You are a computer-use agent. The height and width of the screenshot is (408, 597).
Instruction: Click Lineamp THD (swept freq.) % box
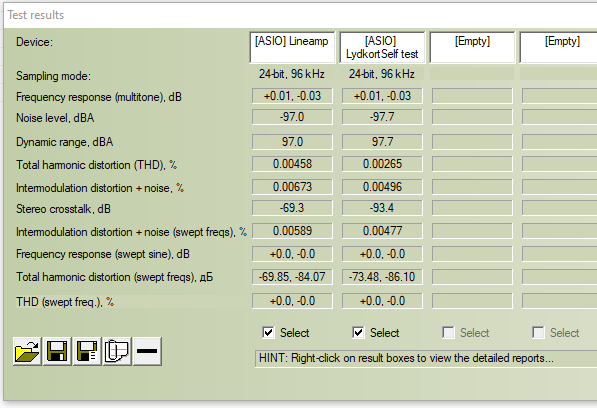pos(292,301)
